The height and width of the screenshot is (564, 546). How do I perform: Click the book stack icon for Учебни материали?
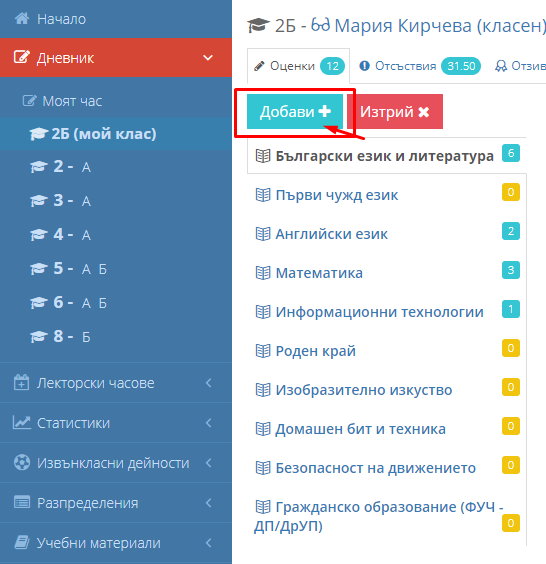click(22, 542)
